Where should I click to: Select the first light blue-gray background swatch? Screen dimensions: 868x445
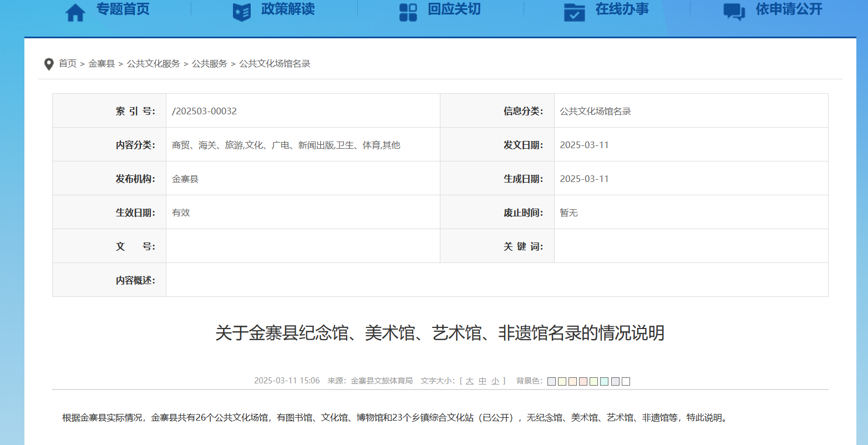551,382
